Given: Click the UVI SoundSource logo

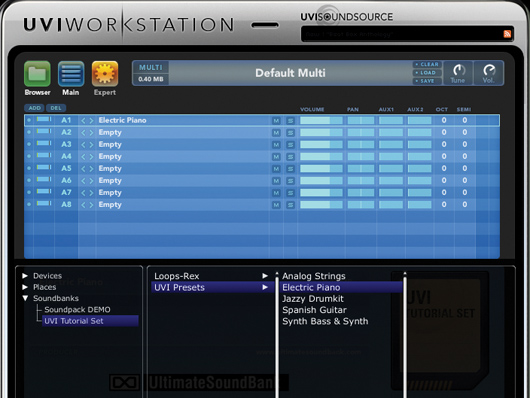Looking at the screenshot, I should tap(347, 17).
